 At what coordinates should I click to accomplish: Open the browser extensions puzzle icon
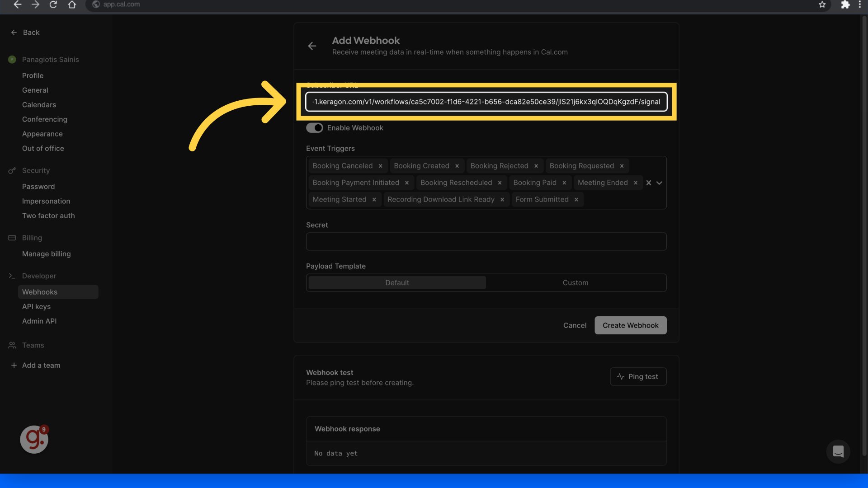(x=845, y=5)
